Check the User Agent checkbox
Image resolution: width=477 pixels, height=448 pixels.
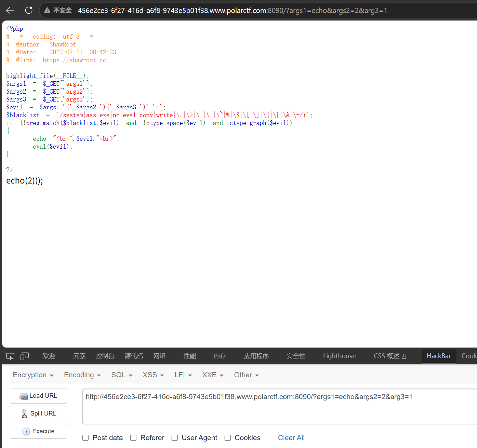(175, 438)
